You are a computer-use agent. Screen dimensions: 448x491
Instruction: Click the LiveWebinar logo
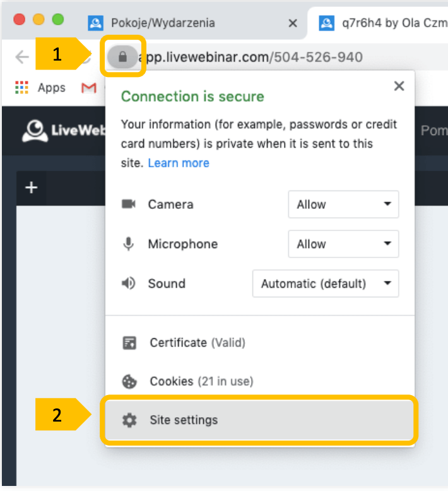[64, 130]
